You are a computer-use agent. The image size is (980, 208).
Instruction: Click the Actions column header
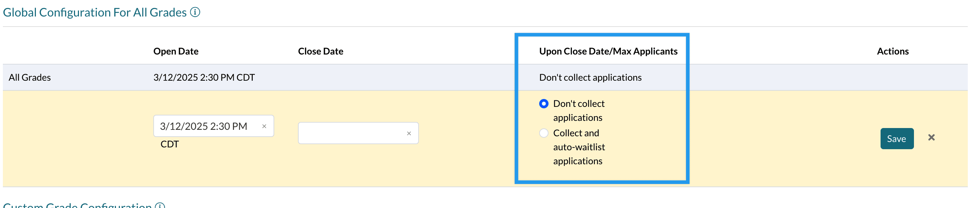[892, 51]
